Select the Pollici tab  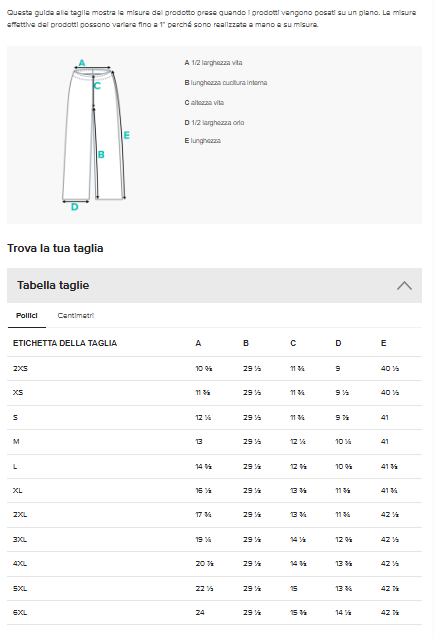pyautogui.click(x=26, y=315)
